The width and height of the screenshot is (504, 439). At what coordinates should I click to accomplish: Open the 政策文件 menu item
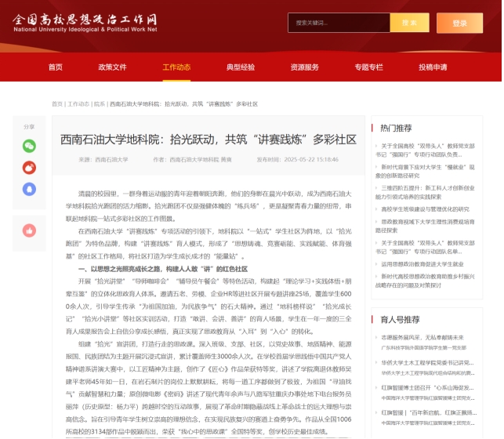(112, 67)
